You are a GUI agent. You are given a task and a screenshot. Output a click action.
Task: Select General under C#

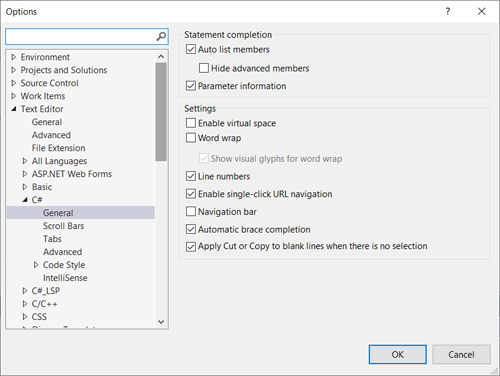pyautogui.click(x=81, y=213)
